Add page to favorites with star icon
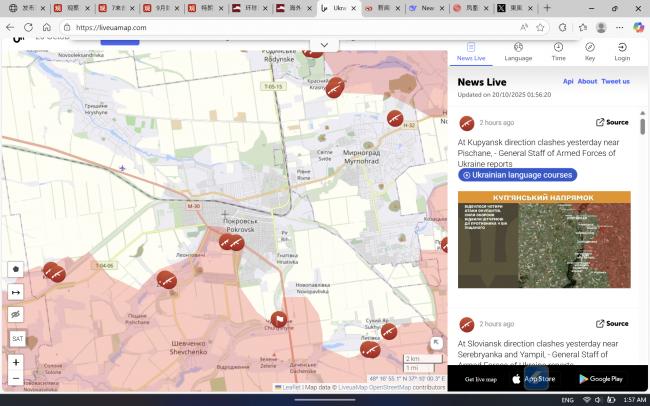This screenshot has height=406, width=650. pyautogui.click(x=540, y=27)
